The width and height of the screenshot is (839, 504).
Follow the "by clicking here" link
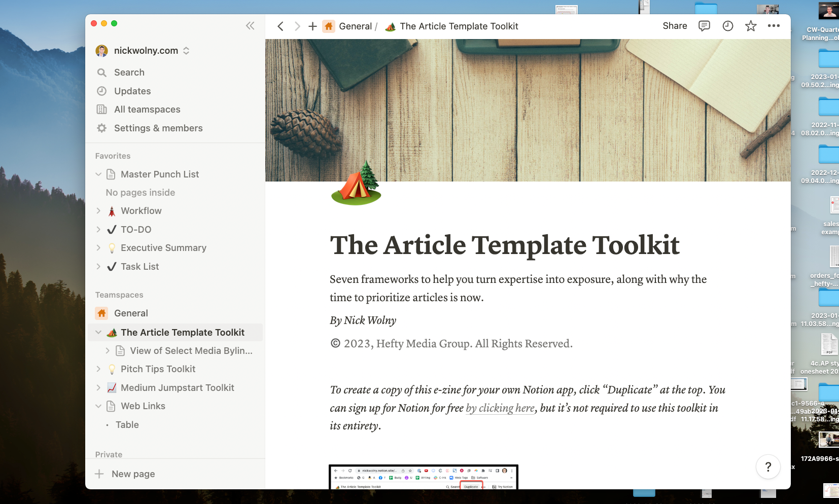point(500,408)
